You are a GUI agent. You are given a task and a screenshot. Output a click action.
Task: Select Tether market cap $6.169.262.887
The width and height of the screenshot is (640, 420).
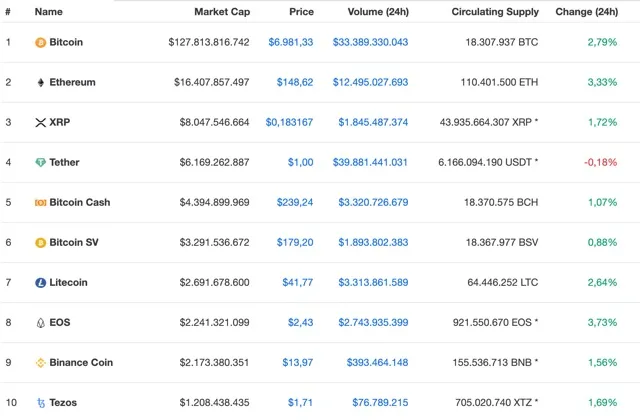[x=215, y=162]
